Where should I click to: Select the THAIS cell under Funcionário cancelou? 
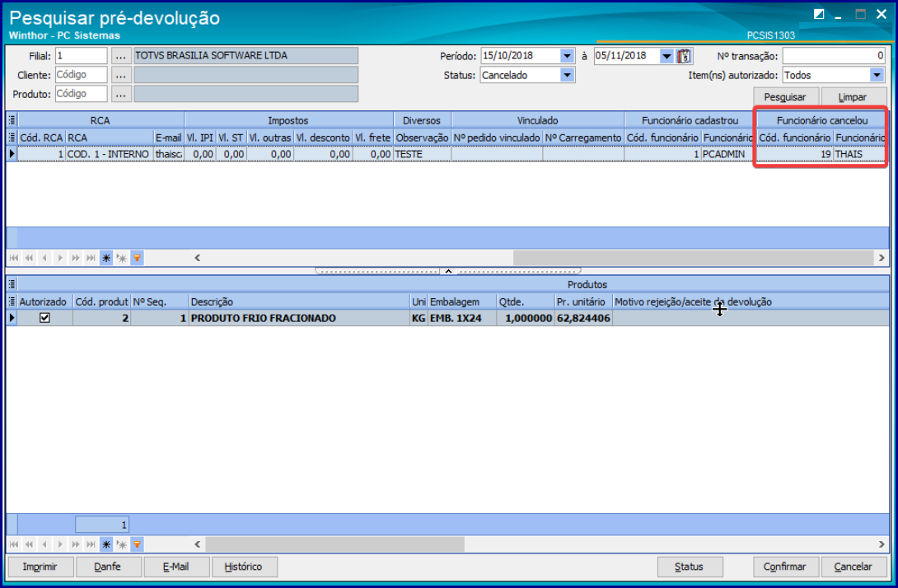click(x=860, y=154)
